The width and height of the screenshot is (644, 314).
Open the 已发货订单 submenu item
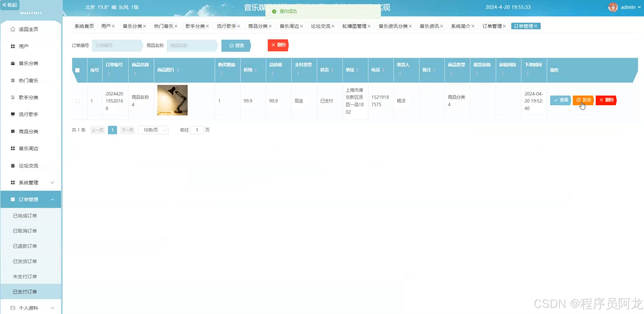click(25, 261)
